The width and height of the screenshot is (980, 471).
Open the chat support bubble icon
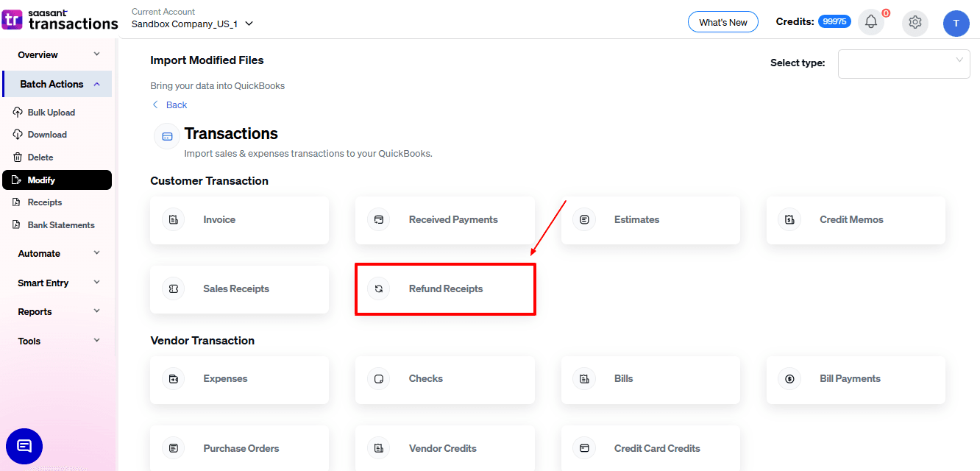24,446
